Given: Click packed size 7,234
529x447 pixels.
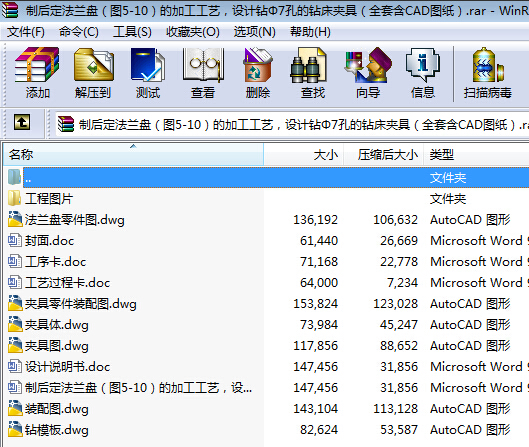Looking at the screenshot, I should [x=402, y=282].
